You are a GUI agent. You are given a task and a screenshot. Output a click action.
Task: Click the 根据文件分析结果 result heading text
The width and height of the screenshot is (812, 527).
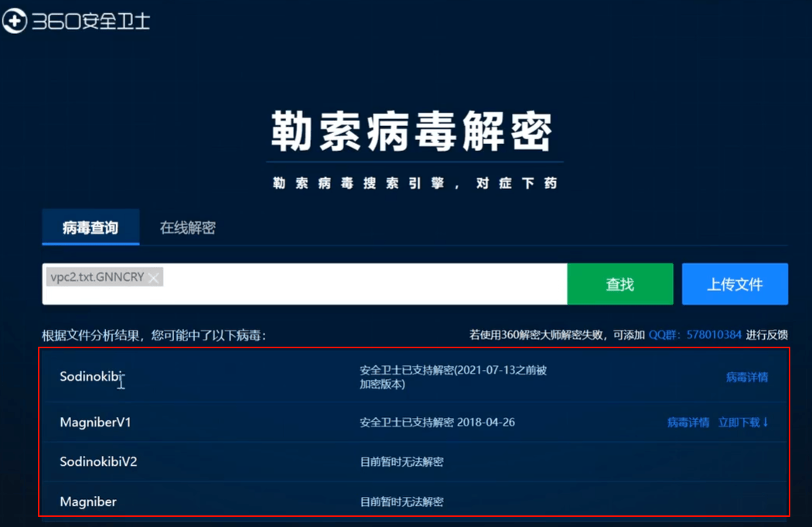pyautogui.click(x=155, y=335)
